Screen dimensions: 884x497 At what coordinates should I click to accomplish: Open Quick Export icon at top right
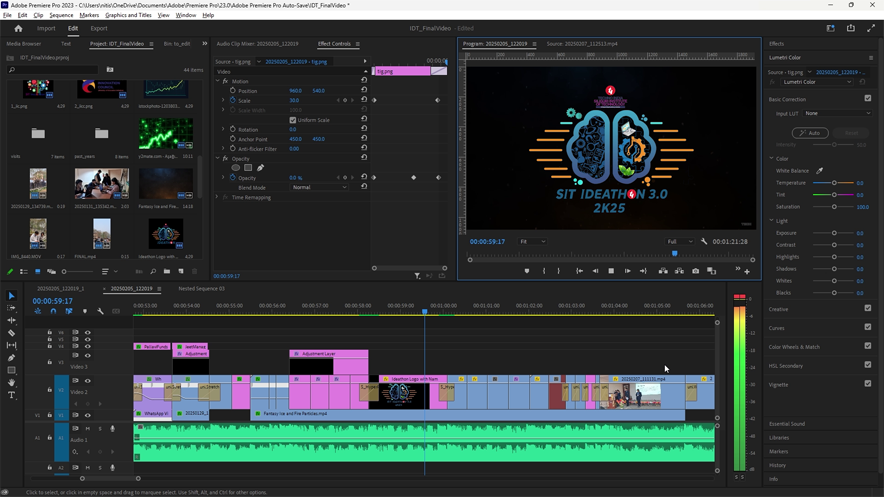[850, 28]
